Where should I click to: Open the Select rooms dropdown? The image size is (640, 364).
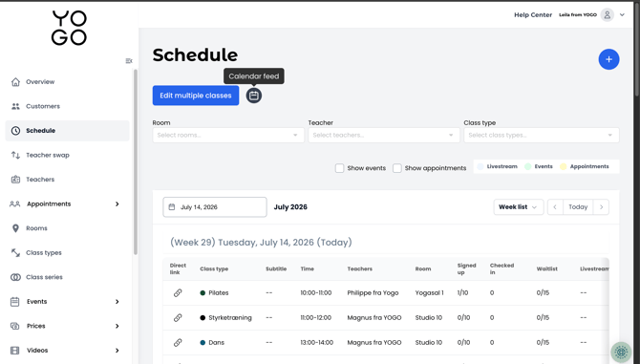[x=228, y=135]
